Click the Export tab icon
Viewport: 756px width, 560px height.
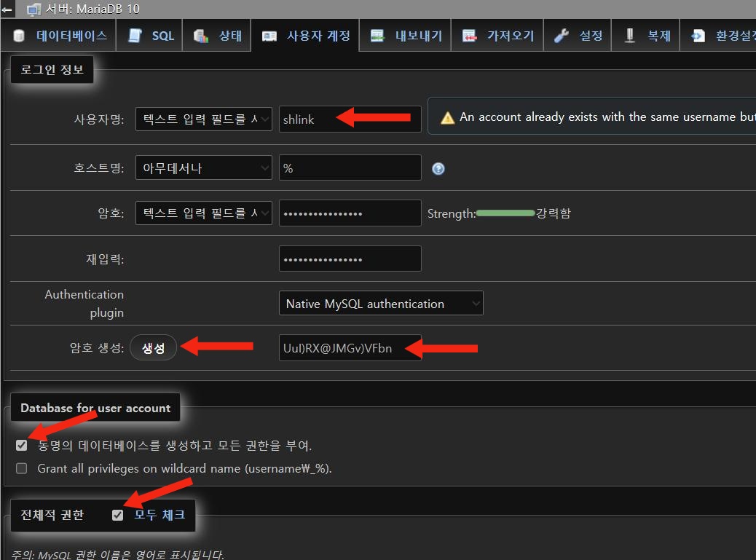pos(377,36)
